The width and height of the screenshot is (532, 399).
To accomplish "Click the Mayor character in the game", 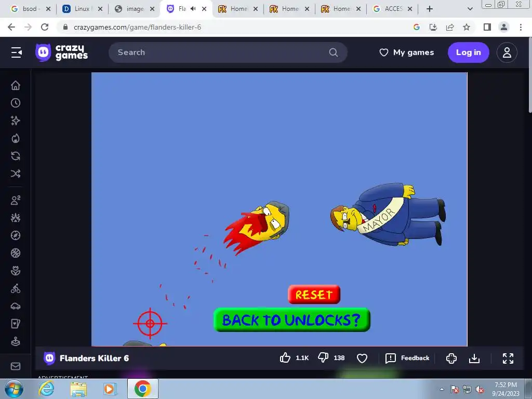I will (388, 215).
